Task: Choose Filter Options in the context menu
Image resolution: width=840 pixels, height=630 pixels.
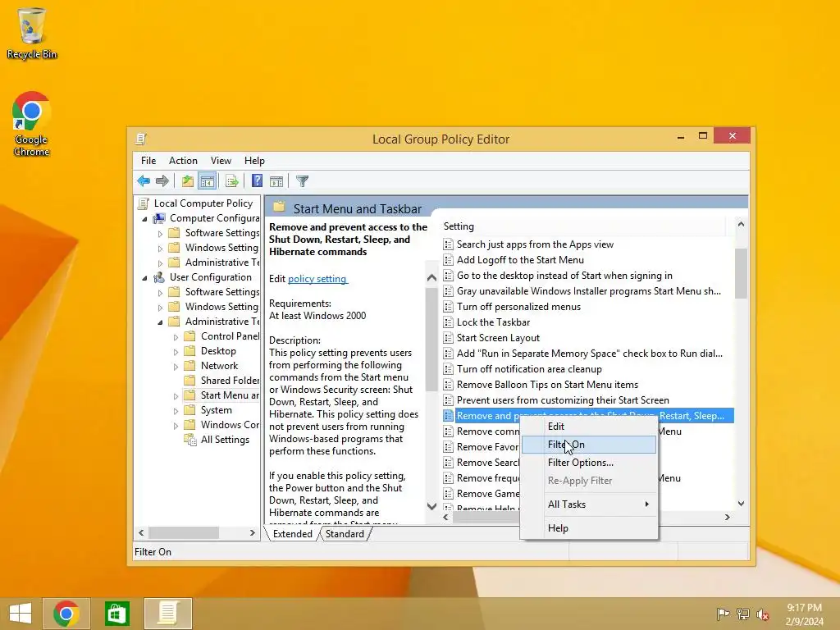Action: [x=589, y=463]
